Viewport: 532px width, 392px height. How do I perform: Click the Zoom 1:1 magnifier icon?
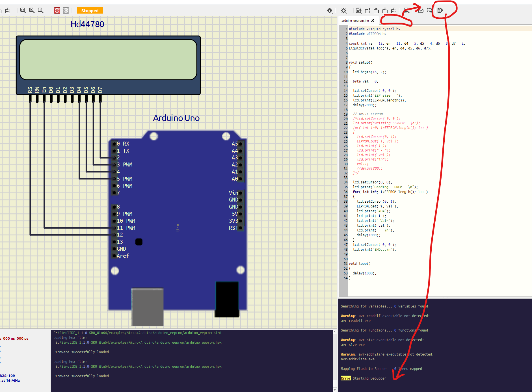coord(40,10)
